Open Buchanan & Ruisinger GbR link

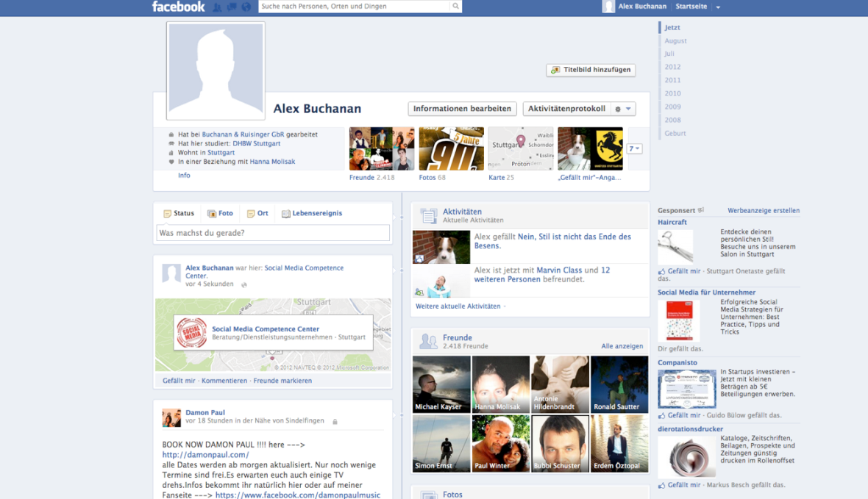pyautogui.click(x=243, y=134)
